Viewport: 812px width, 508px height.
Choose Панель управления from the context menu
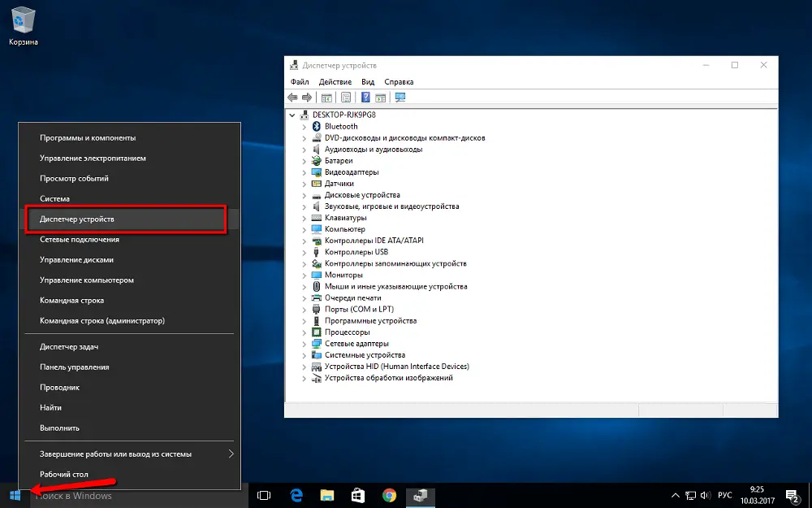pos(74,367)
